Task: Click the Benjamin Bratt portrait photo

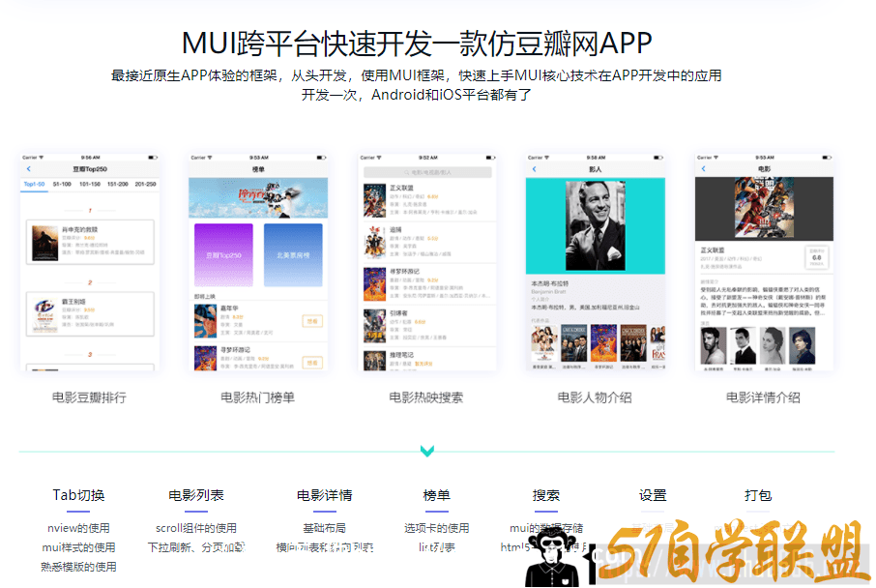Action: 596,225
